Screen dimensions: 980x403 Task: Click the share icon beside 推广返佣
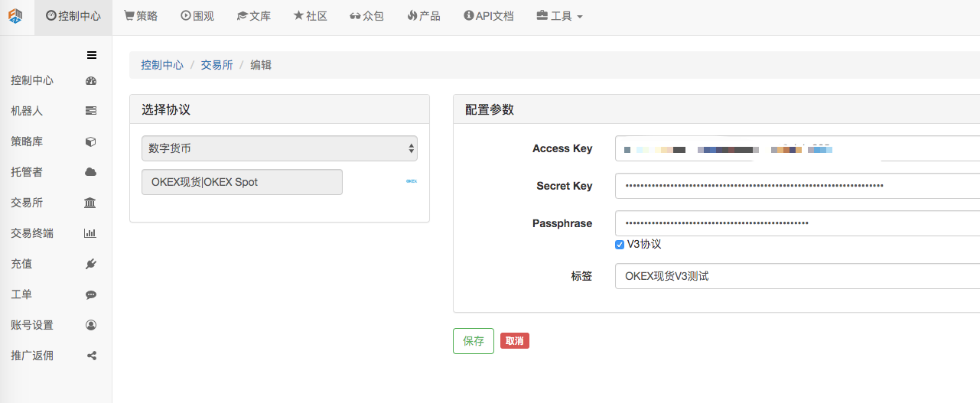click(91, 356)
